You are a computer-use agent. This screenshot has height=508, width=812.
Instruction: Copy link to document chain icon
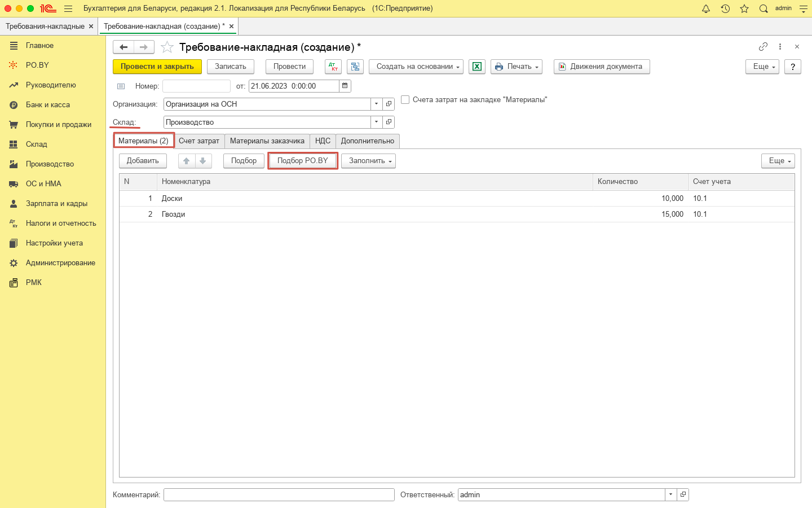click(x=763, y=47)
